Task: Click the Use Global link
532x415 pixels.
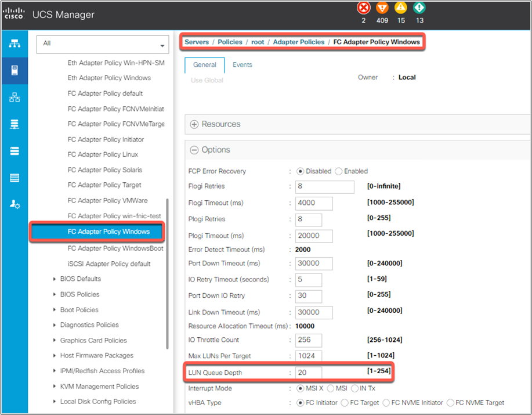Action: click(x=207, y=81)
